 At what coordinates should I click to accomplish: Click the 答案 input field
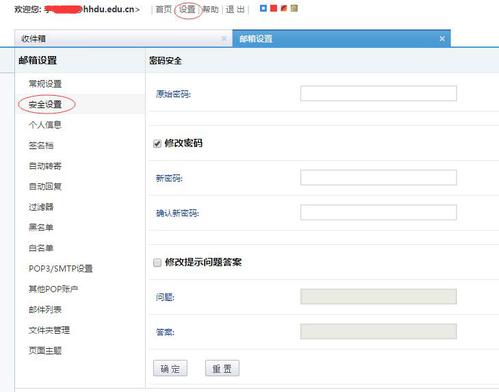pos(378,332)
